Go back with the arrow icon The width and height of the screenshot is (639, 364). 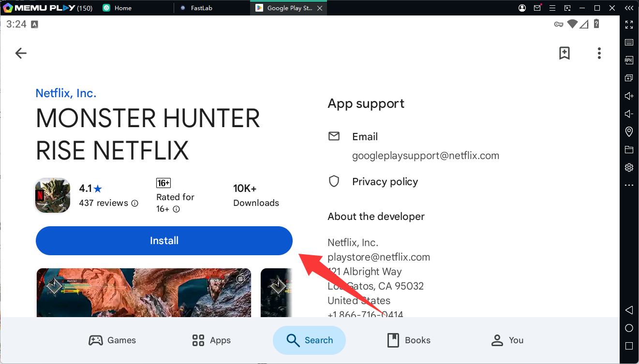click(21, 53)
